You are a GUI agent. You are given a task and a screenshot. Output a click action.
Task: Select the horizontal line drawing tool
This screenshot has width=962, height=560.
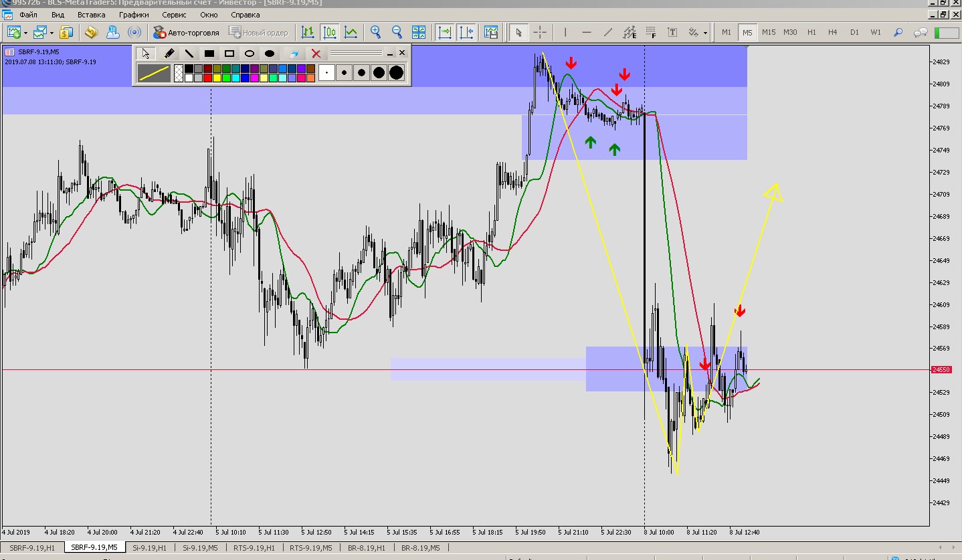[587, 32]
